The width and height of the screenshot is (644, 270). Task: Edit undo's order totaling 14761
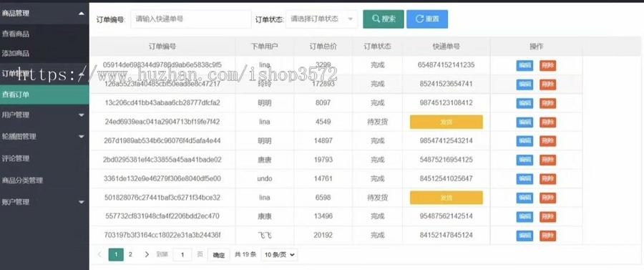[525, 179]
